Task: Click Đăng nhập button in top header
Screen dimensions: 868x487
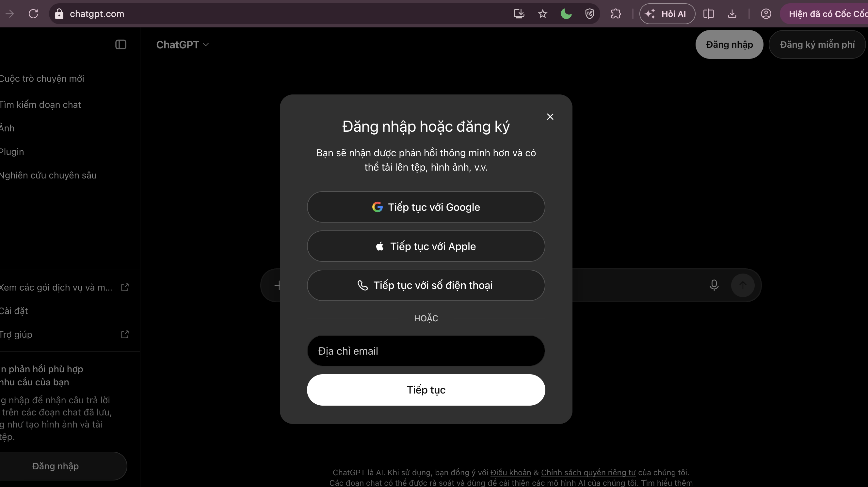Action: [729, 44]
